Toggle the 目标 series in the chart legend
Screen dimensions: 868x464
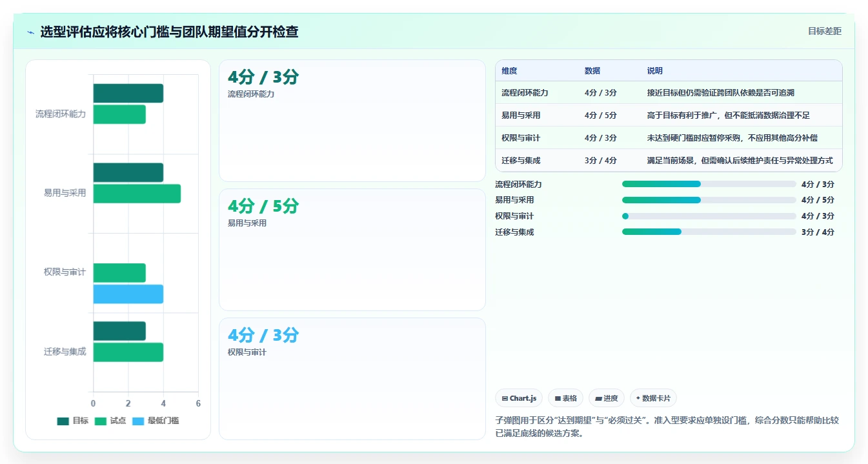73,421
